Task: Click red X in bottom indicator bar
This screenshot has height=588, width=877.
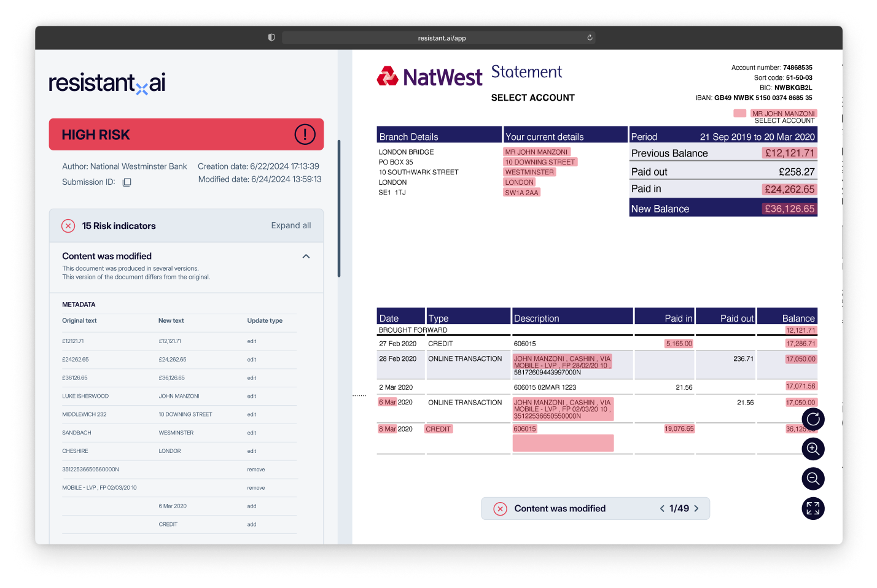Action: click(x=501, y=509)
